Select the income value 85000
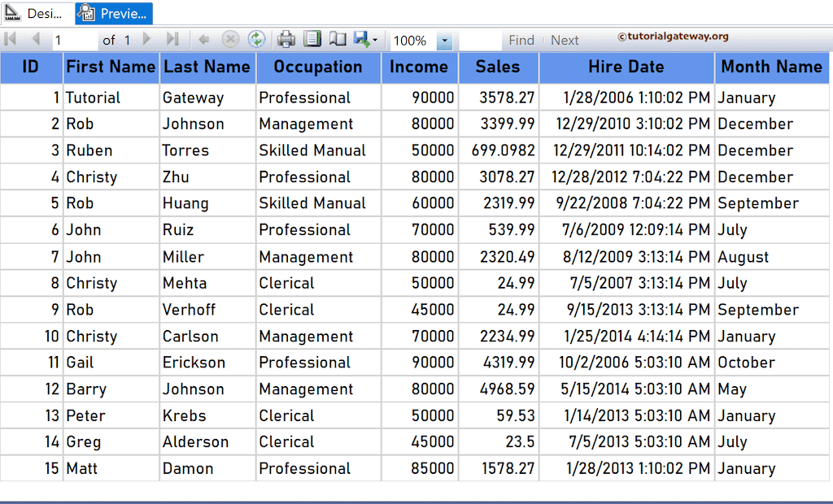The width and height of the screenshot is (833, 504). [x=419, y=468]
